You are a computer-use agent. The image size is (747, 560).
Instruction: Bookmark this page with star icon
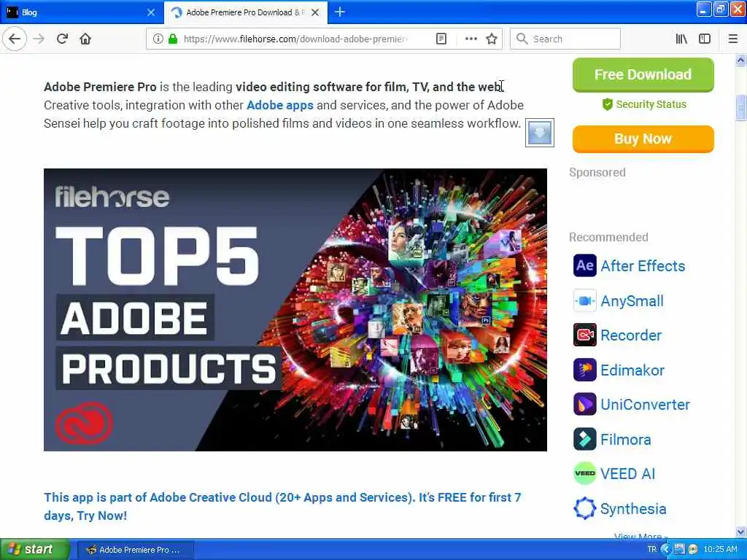[x=492, y=39]
